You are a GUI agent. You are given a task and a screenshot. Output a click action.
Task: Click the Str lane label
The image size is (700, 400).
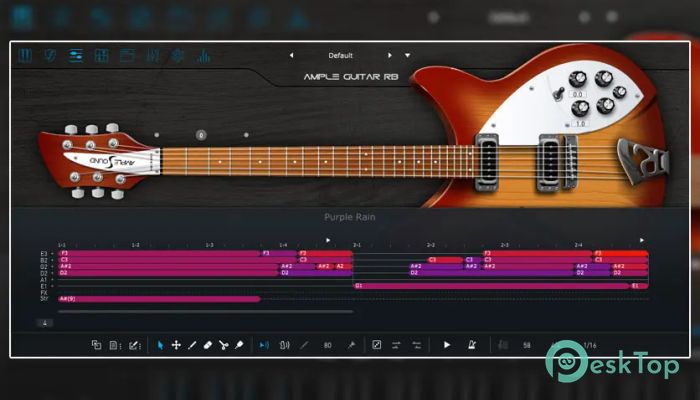44,299
